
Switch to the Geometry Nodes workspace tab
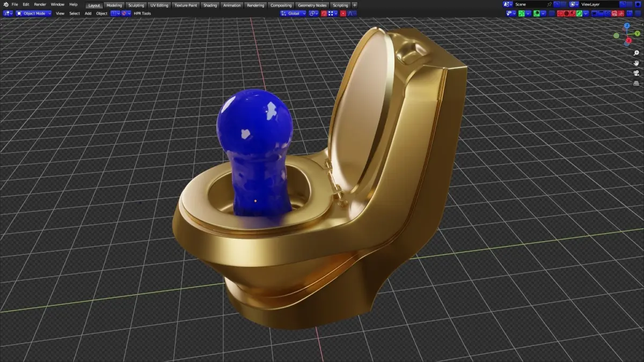tap(312, 5)
